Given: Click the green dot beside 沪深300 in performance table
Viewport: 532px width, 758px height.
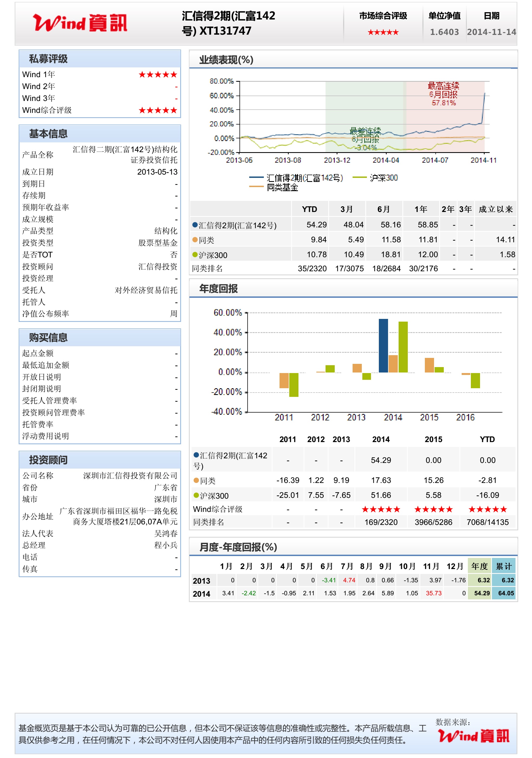Looking at the screenshot, I should coord(195,254).
